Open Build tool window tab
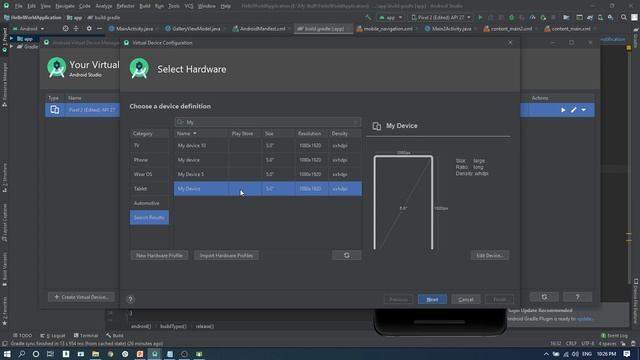This screenshot has width=640, height=360. pos(115,336)
